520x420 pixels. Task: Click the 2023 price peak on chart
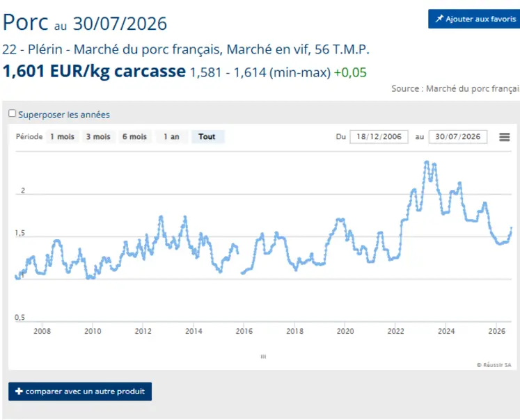point(427,161)
